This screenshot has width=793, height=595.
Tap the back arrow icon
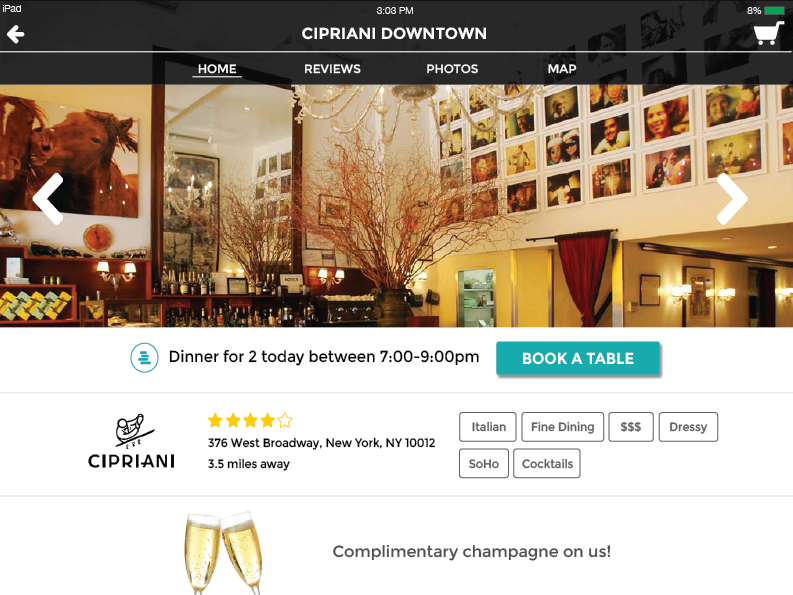point(15,34)
